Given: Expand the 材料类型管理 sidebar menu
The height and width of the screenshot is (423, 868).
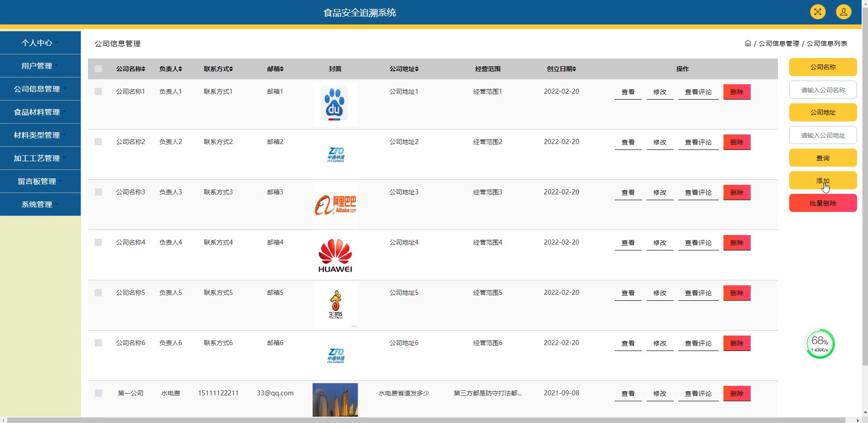Looking at the screenshot, I should point(40,135).
